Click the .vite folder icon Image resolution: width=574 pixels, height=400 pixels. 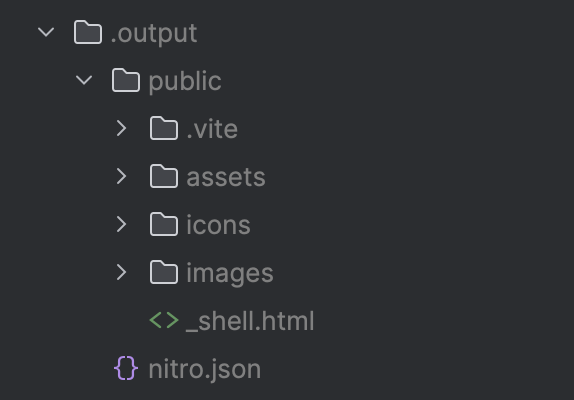(164, 128)
